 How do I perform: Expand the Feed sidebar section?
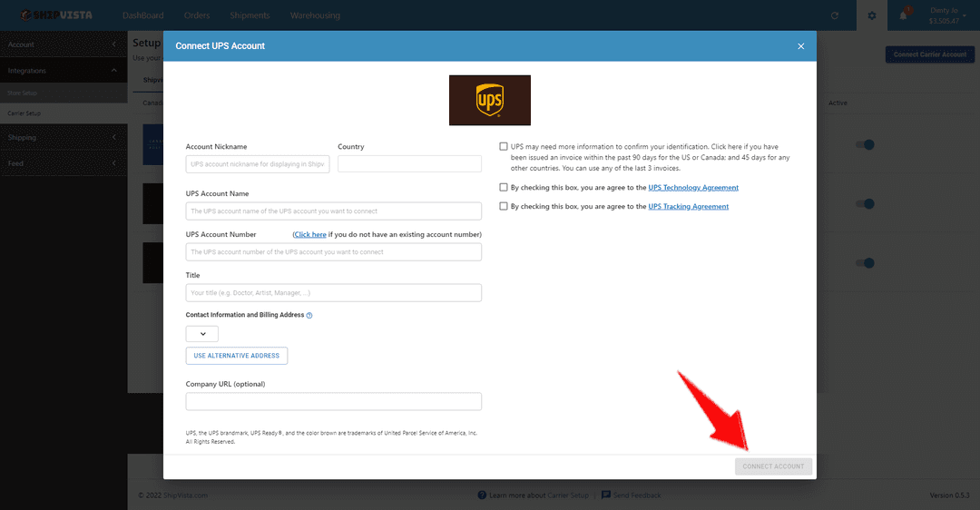(x=64, y=163)
